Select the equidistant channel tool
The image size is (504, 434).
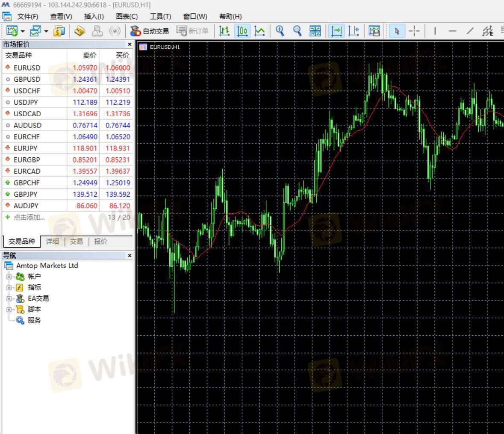pos(488,31)
